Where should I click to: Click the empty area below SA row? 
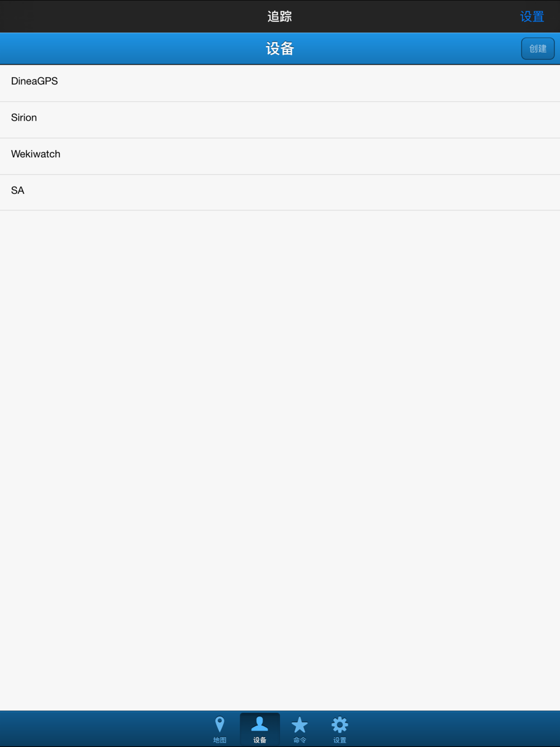coord(280,460)
